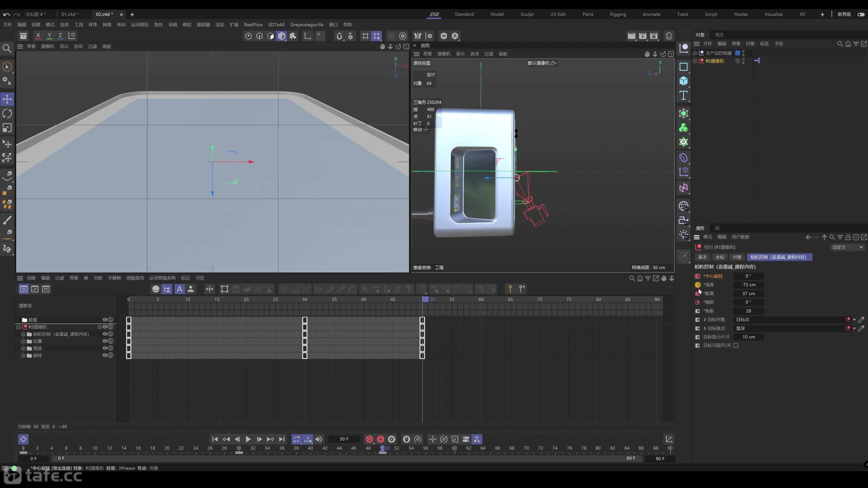The image size is (868, 488).
Task: Expand the 位置 track in timeline
Action: point(23,341)
